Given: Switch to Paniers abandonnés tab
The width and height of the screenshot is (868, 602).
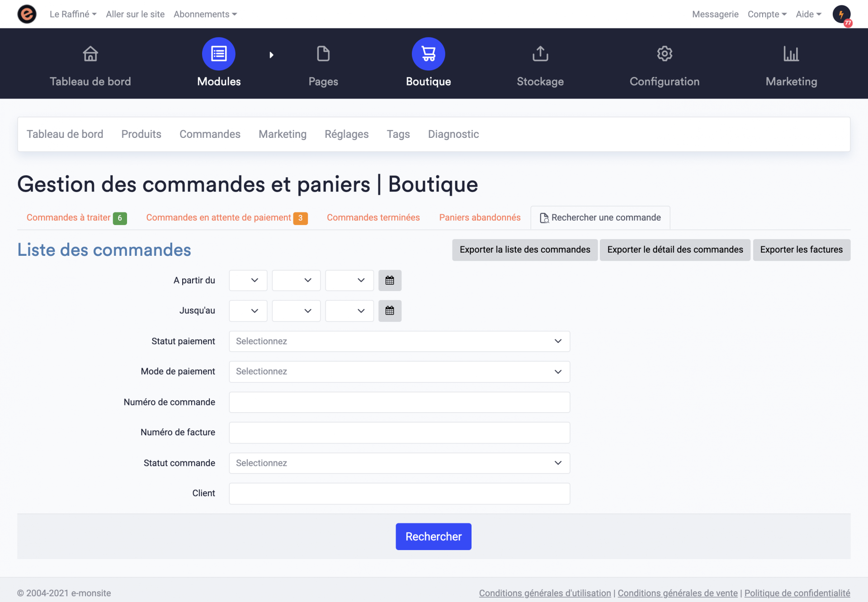Looking at the screenshot, I should (x=480, y=217).
